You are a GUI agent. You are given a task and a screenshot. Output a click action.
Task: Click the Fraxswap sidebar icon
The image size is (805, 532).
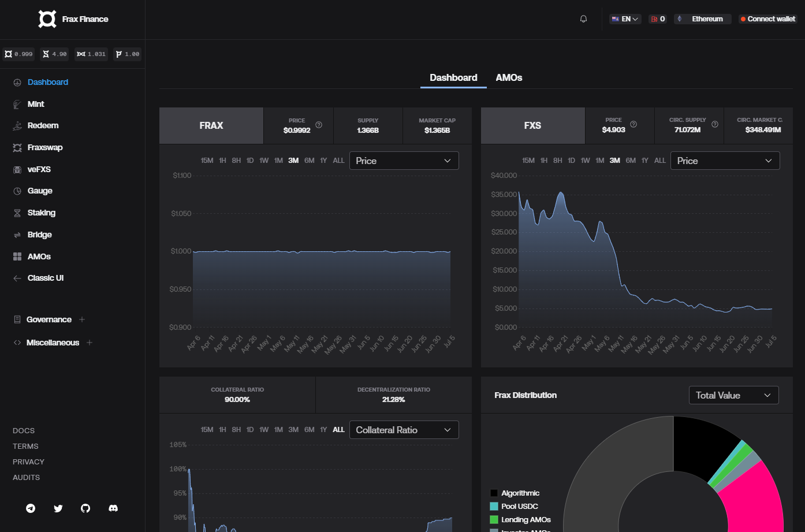tap(17, 148)
